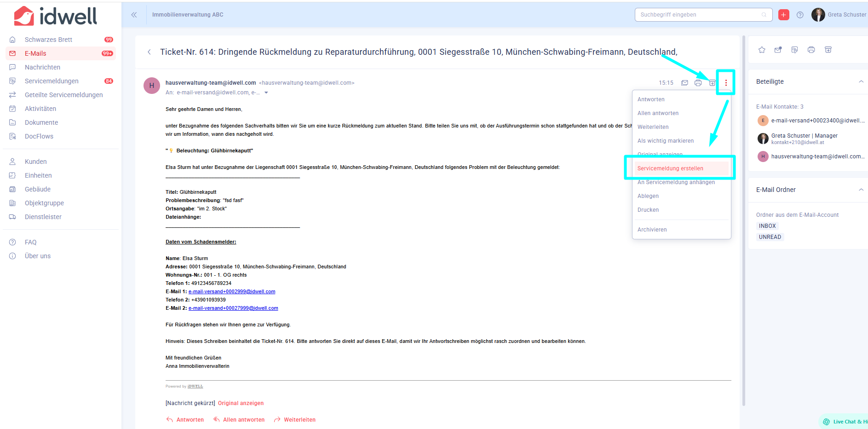The width and height of the screenshot is (868, 429).
Task: Collapse the E-Mail Ordner panel
Action: (x=861, y=190)
